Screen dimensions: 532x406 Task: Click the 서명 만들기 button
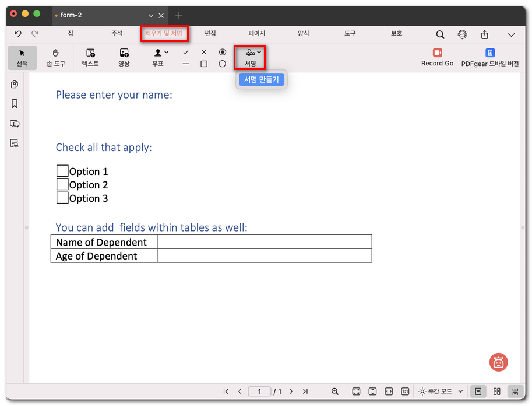262,80
